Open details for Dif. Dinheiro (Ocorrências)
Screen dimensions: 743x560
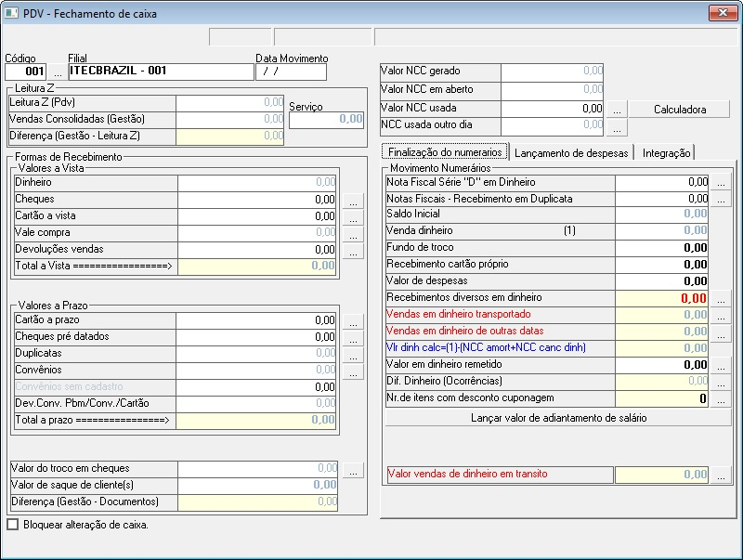pyautogui.click(x=721, y=382)
